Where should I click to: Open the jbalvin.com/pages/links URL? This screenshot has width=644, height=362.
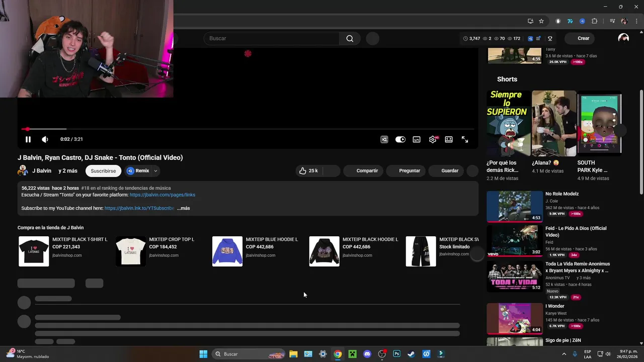pyautogui.click(x=163, y=195)
